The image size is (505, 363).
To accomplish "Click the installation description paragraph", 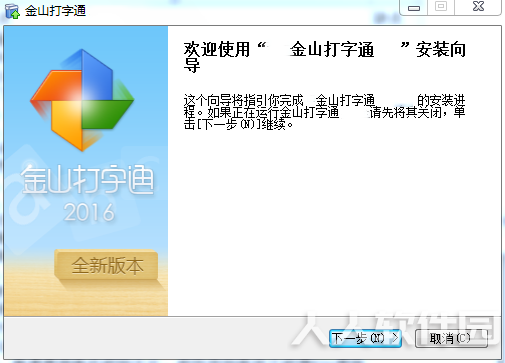I will pos(324,112).
